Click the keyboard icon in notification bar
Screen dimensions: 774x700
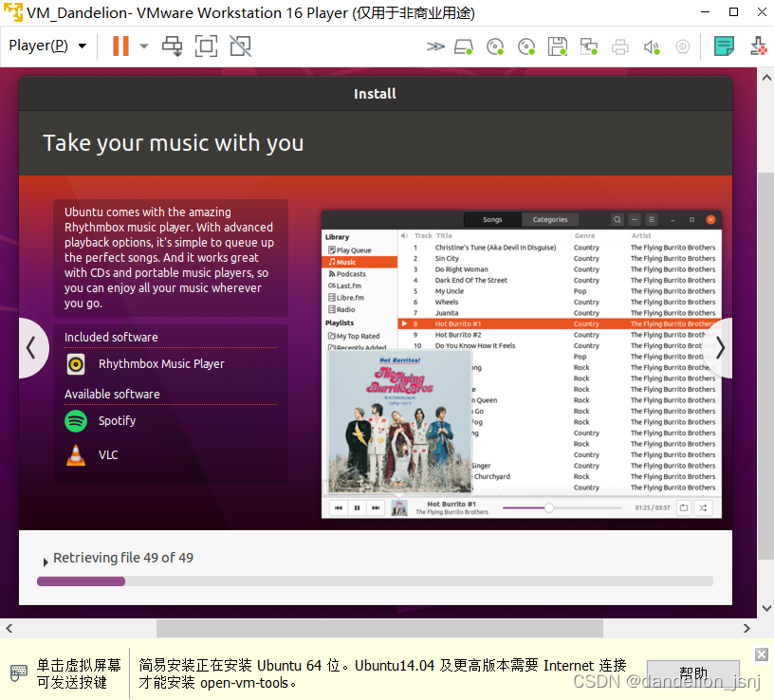(x=18, y=672)
